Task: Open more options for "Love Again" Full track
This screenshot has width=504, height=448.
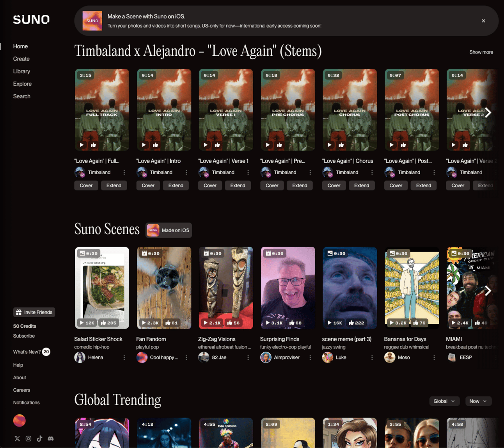Action: pyautogui.click(x=124, y=172)
